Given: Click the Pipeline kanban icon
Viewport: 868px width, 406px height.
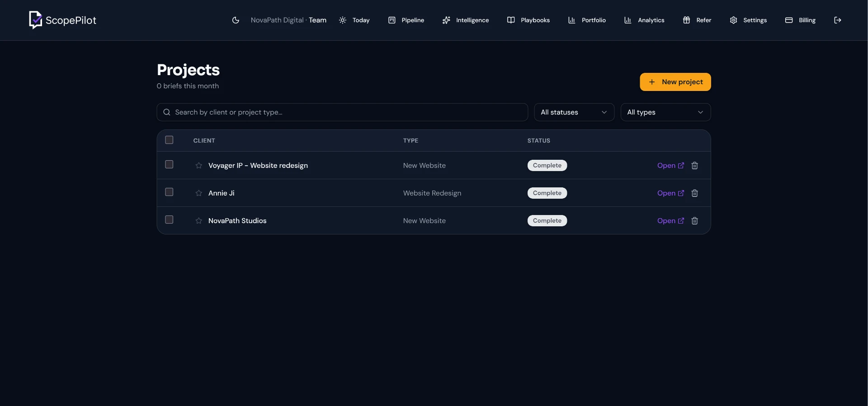Looking at the screenshot, I should coord(392,20).
